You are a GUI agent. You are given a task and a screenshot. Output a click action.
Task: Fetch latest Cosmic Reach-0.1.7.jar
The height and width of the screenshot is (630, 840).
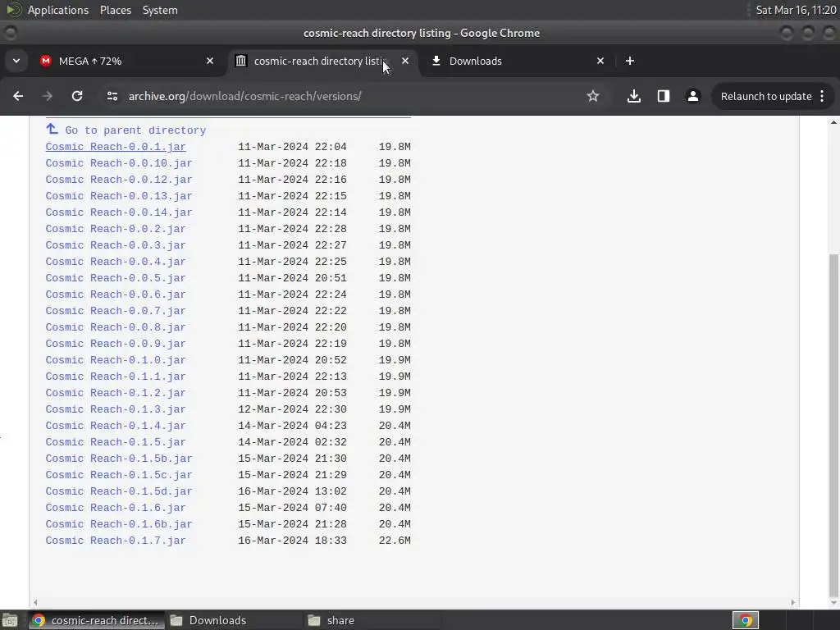116,541
